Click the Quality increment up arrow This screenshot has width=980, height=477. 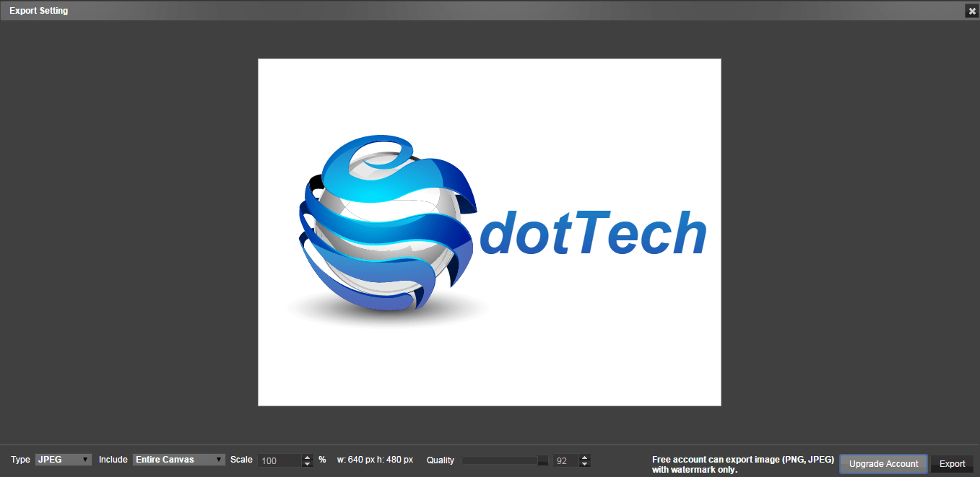click(x=584, y=456)
